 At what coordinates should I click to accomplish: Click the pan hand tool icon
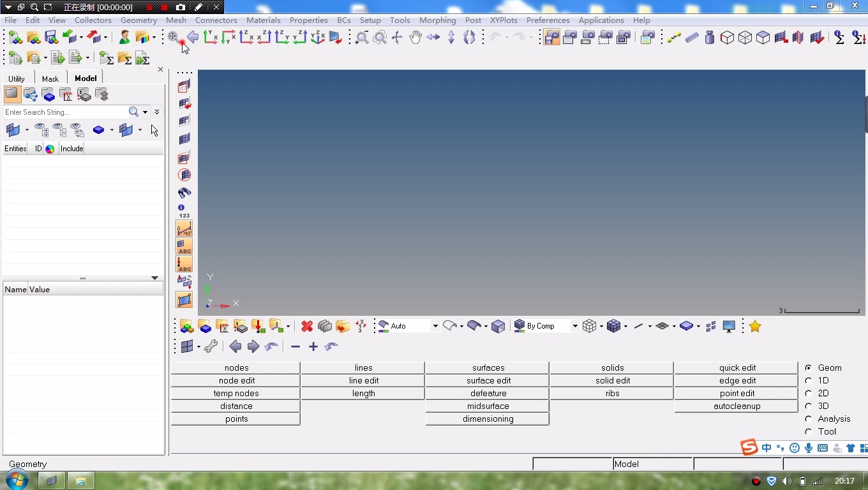pyautogui.click(x=415, y=38)
